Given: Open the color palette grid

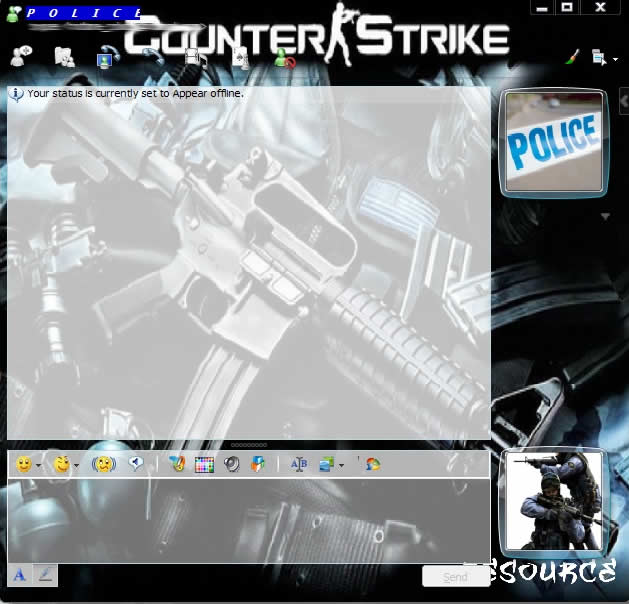Looking at the screenshot, I should (204, 465).
